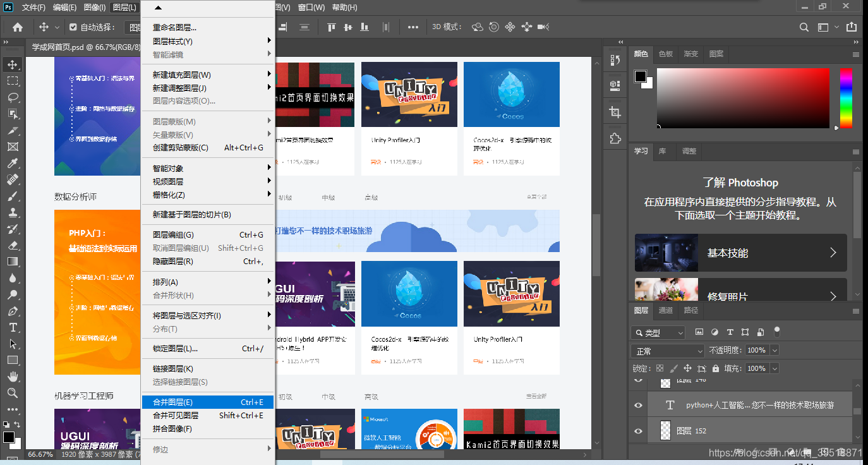Expand the 智能对象 submenu
The height and width of the screenshot is (465, 868).
coord(207,168)
